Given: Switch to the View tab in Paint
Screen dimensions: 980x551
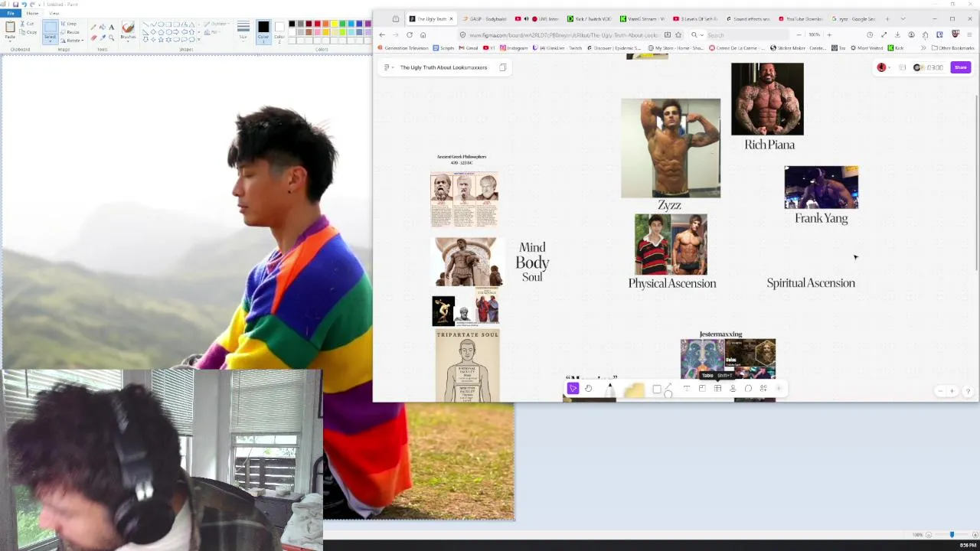Looking at the screenshot, I should (x=54, y=13).
